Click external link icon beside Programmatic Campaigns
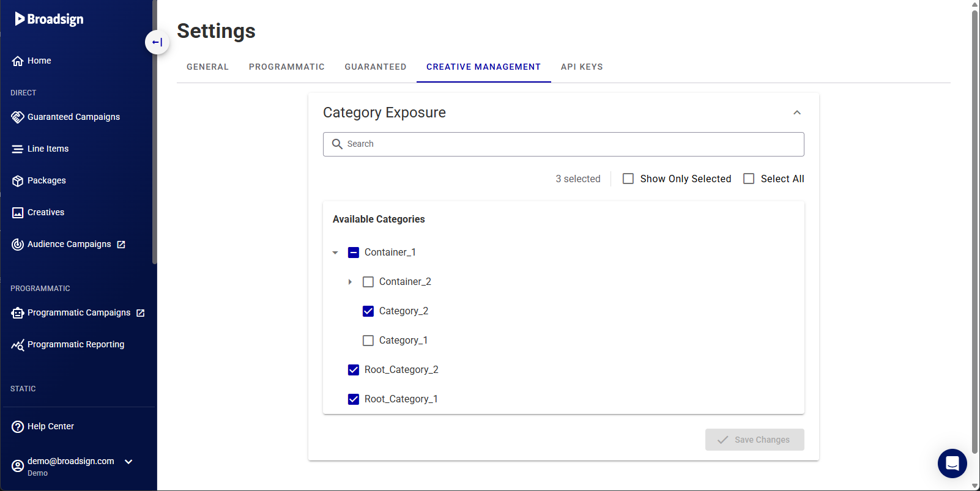This screenshot has height=491, width=980. pyautogui.click(x=141, y=313)
